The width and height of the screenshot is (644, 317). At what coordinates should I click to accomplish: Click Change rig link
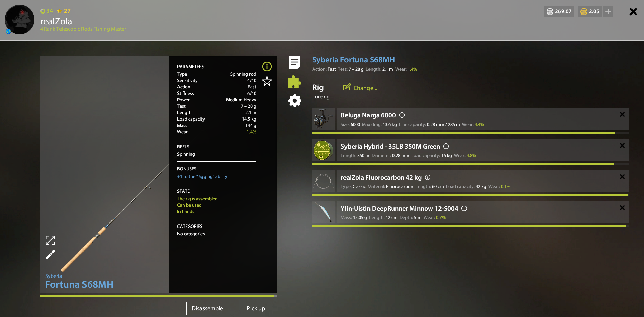pyautogui.click(x=361, y=88)
